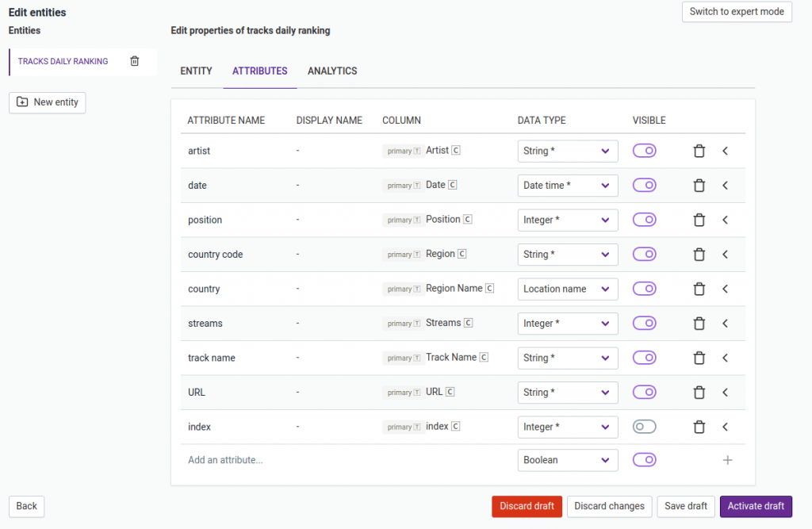This screenshot has width=812, height=529.
Task: Open data type dropdown for date attribute
Action: point(567,186)
